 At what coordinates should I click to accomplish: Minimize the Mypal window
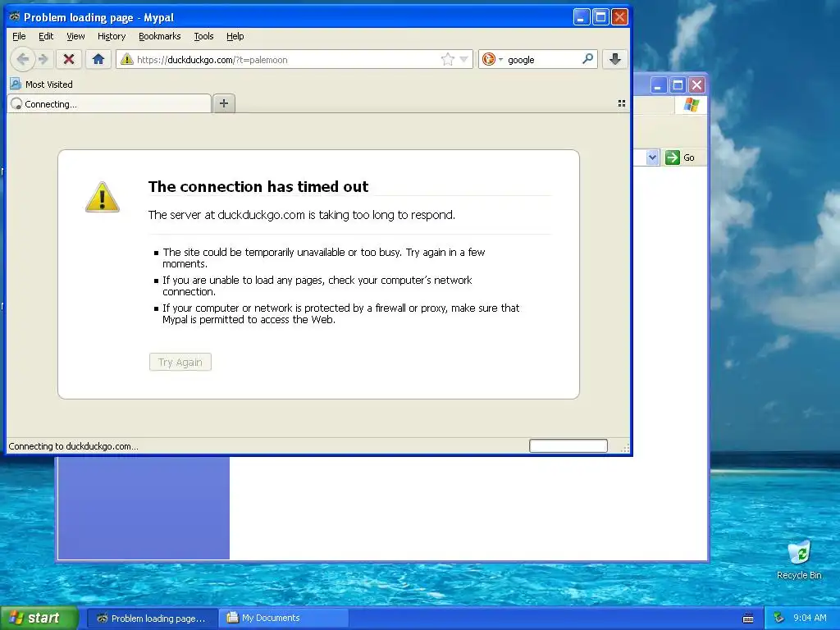coord(582,16)
